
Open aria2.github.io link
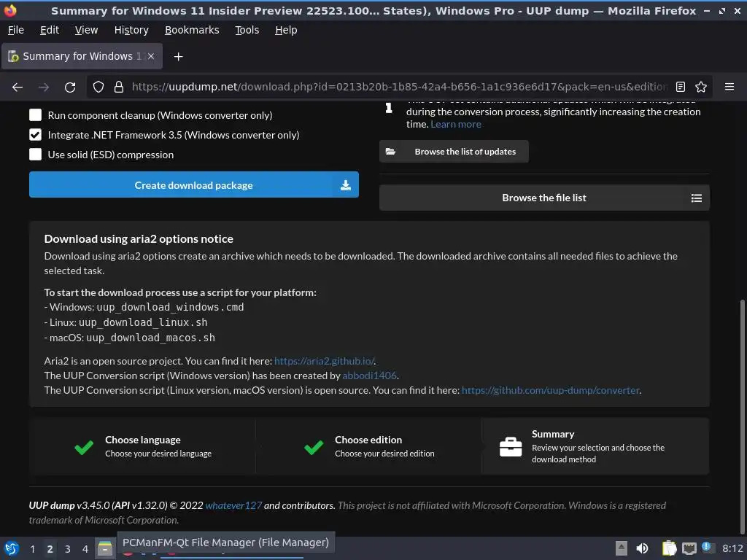click(x=325, y=361)
